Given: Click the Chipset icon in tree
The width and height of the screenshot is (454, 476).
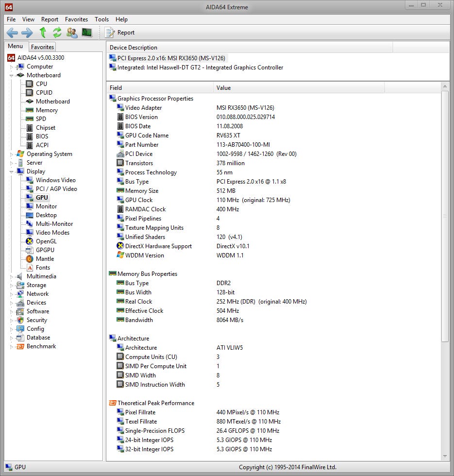Looking at the screenshot, I should pyautogui.click(x=30, y=128).
